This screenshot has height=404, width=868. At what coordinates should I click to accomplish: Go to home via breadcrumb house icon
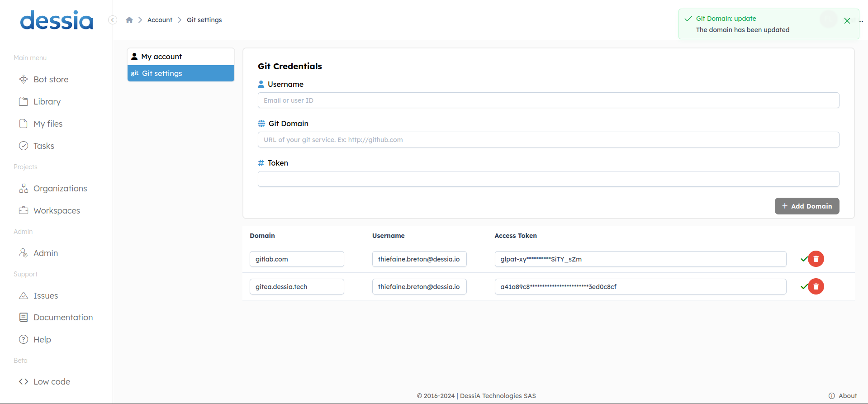click(129, 20)
